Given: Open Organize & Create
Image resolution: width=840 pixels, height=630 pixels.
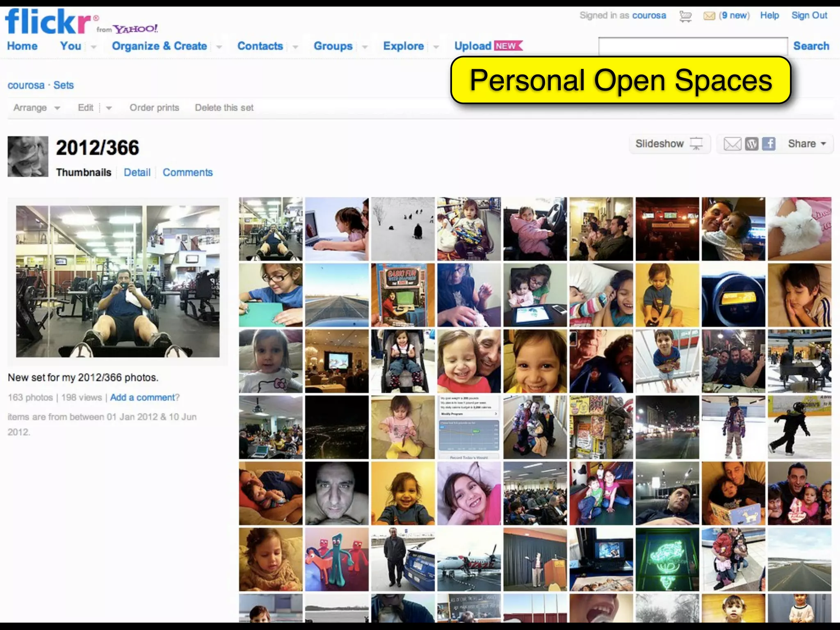Looking at the screenshot, I should 160,46.
